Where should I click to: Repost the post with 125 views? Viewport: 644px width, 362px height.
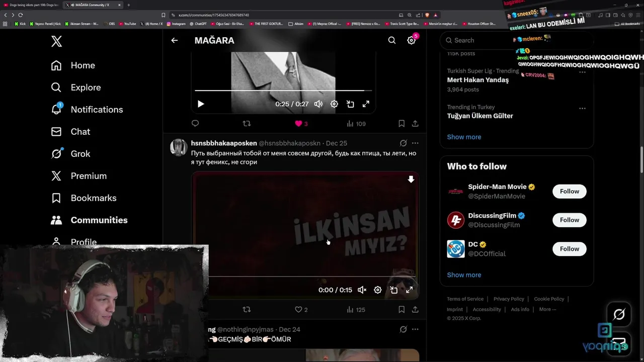(x=247, y=309)
